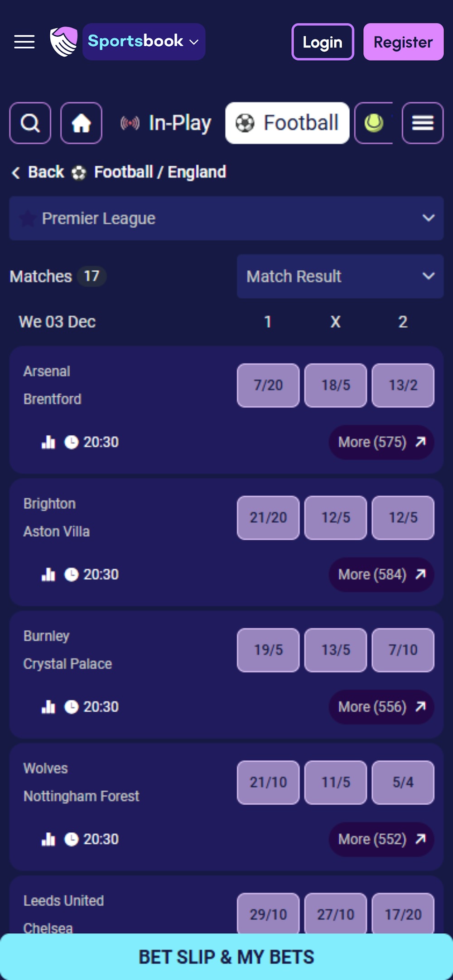Open the hamburger navigation menu top left
The height and width of the screenshot is (980, 453).
point(24,41)
